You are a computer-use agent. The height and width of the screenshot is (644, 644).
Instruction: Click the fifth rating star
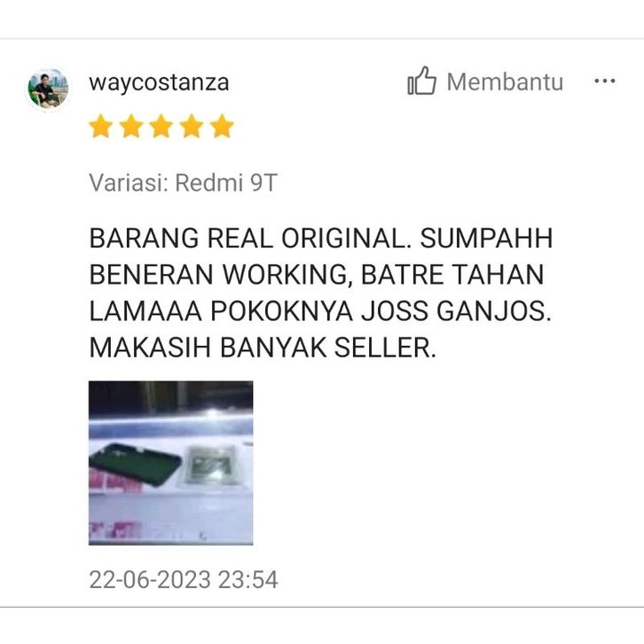click(x=222, y=126)
